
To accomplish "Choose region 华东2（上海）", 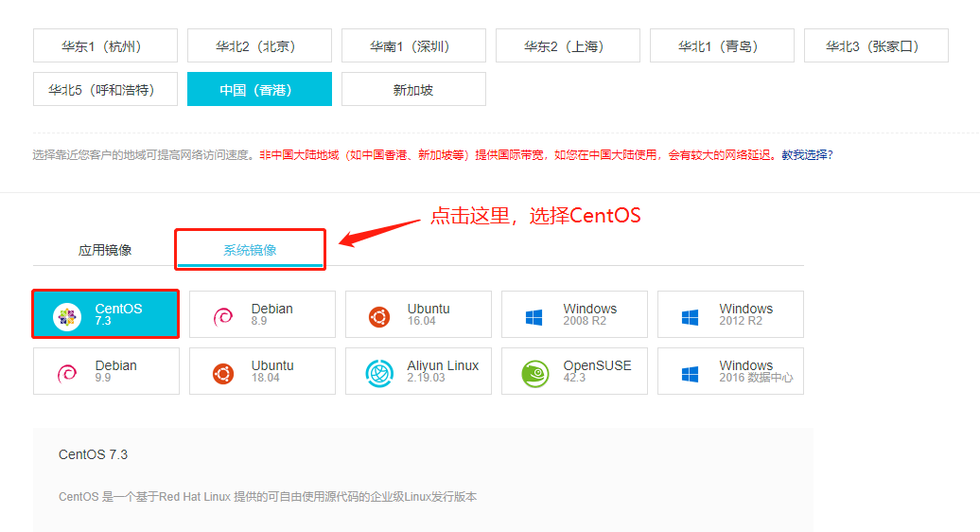I will click(568, 45).
